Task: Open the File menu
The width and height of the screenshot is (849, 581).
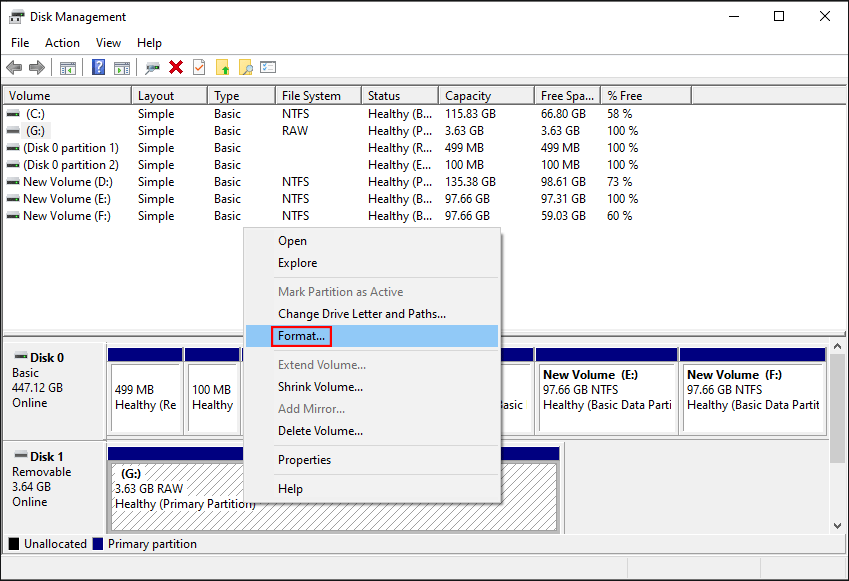Action: click(x=19, y=43)
